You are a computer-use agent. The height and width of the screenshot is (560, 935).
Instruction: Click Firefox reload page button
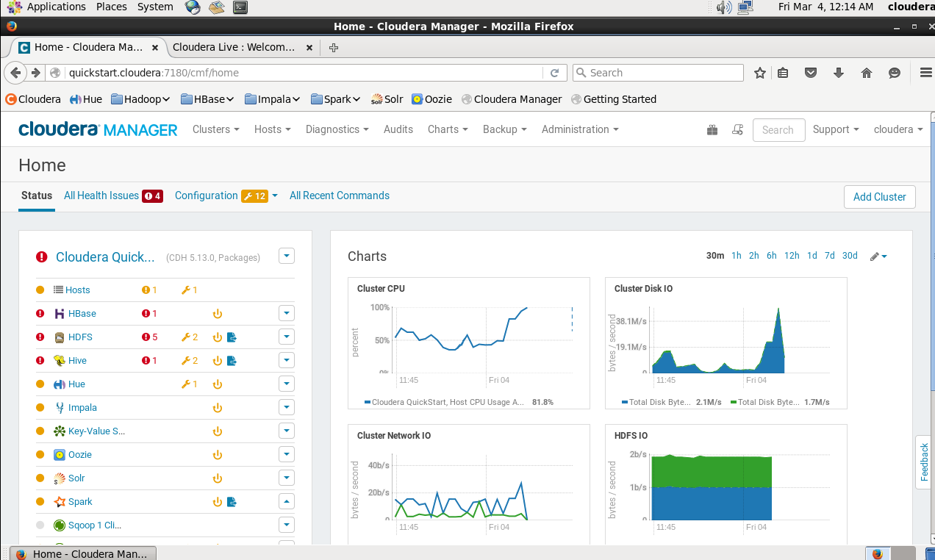555,73
